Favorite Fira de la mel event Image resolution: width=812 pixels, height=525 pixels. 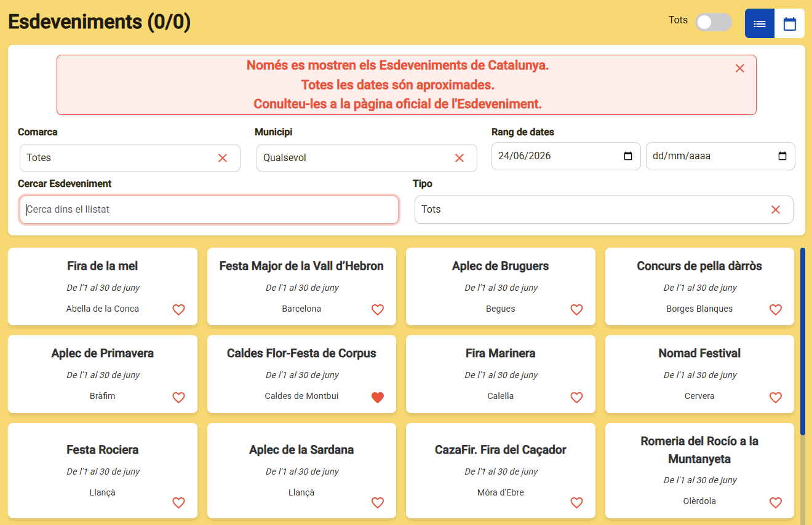click(x=178, y=310)
